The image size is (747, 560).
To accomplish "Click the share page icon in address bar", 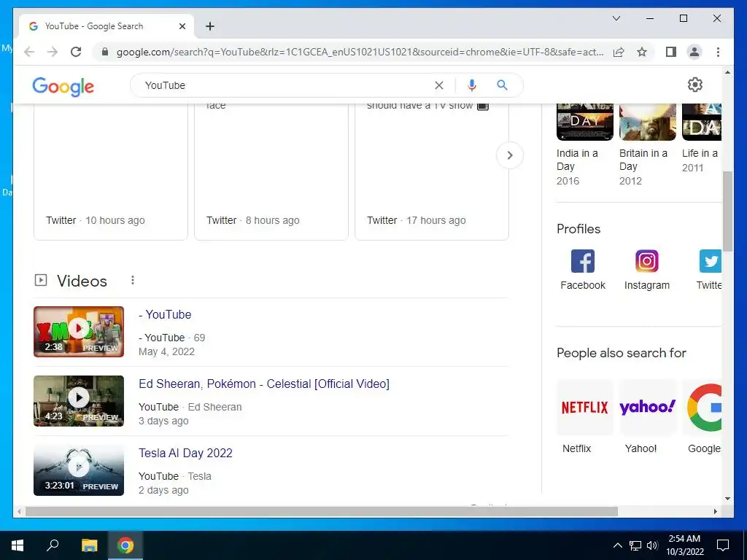I will pyautogui.click(x=619, y=52).
